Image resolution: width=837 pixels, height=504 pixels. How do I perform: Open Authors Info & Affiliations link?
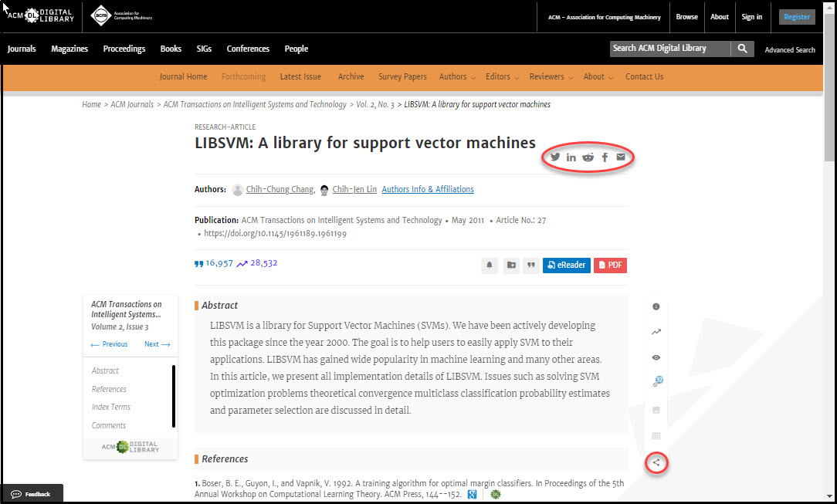[428, 189]
